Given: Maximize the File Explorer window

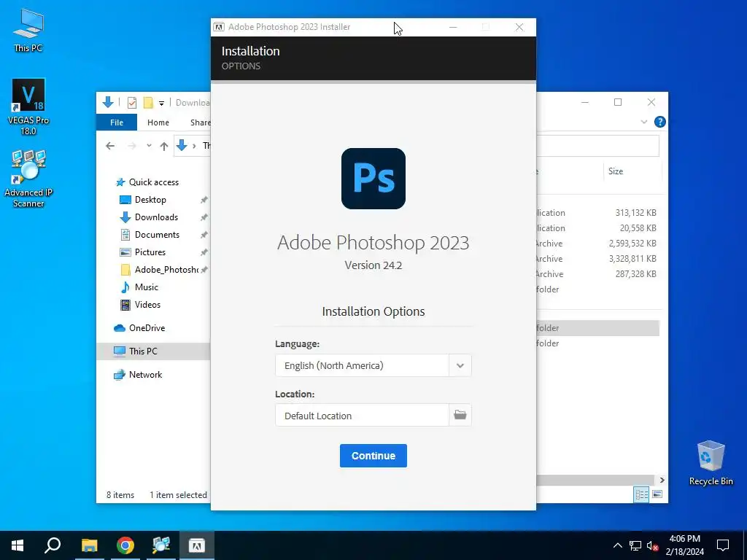Looking at the screenshot, I should pyautogui.click(x=618, y=102).
